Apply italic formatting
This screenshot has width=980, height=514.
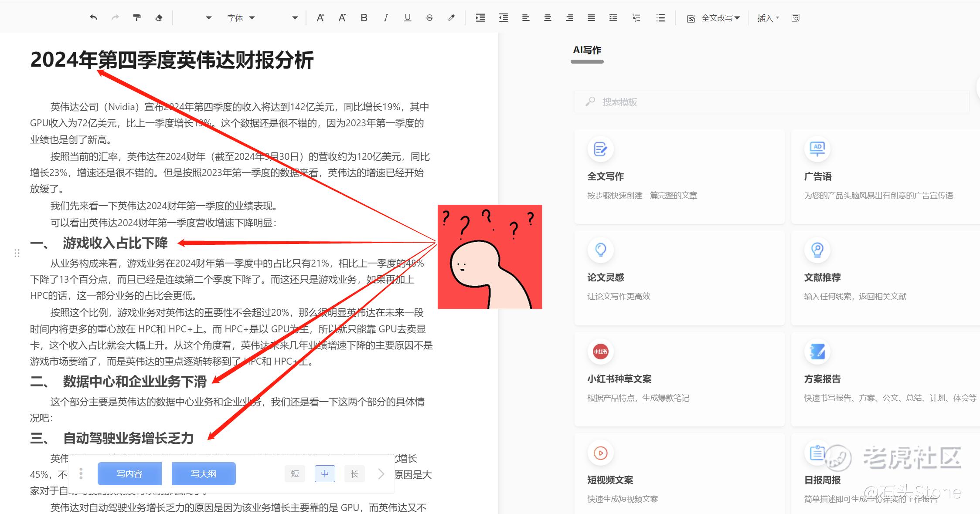pyautogui.click(x=386, y=18)
